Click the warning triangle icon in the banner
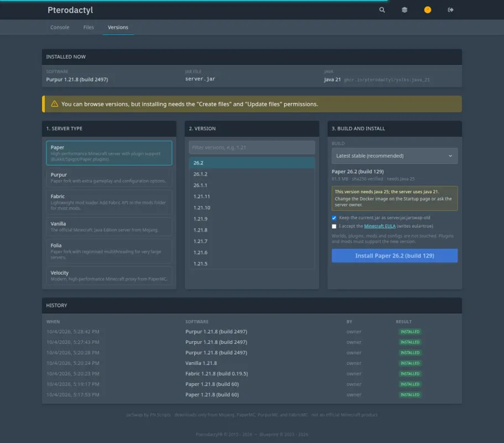 [54, 104]
